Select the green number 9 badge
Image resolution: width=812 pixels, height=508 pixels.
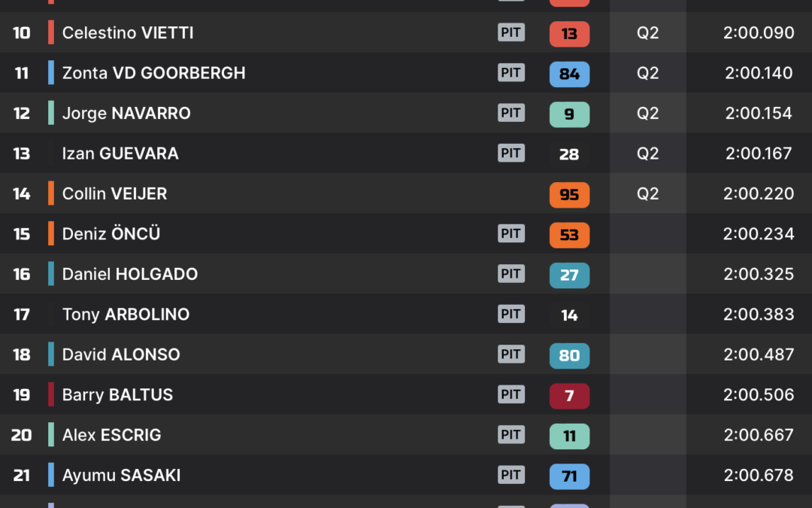pos(569,114)
